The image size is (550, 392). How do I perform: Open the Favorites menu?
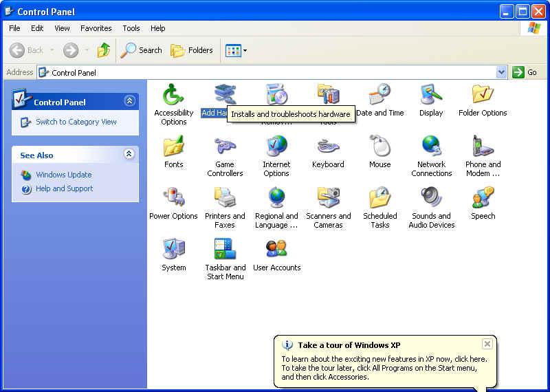coord(96,28)
